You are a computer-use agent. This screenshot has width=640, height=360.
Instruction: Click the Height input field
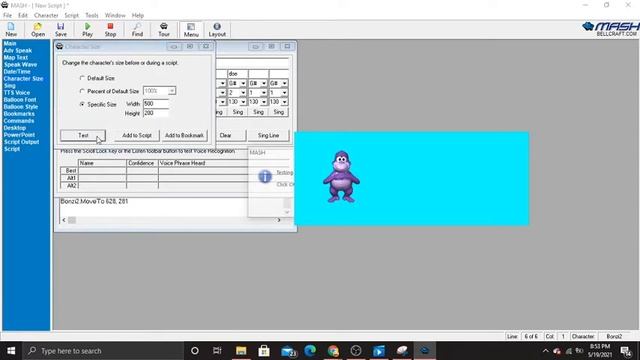156,113
